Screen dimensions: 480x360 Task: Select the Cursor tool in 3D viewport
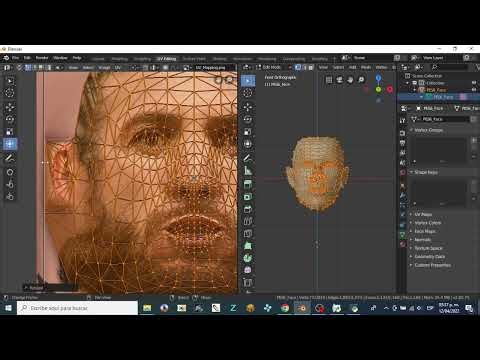[248, 93]
